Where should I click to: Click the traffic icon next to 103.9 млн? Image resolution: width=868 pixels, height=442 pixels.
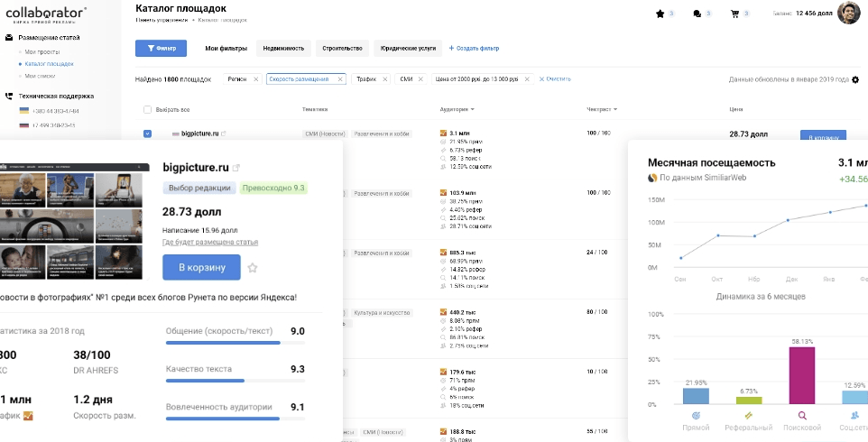click(x=443, y=193)
